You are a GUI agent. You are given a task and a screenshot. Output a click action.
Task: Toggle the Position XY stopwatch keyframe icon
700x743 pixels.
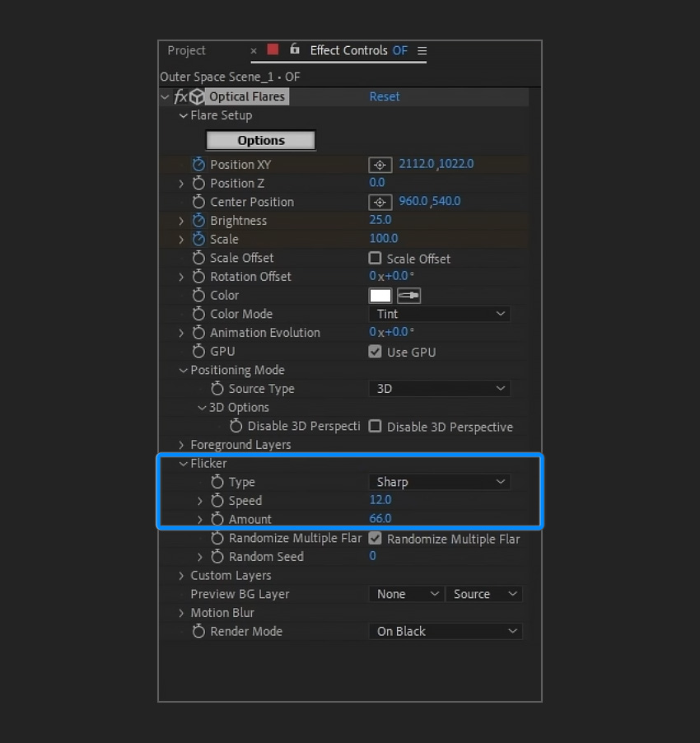point(198,165)
